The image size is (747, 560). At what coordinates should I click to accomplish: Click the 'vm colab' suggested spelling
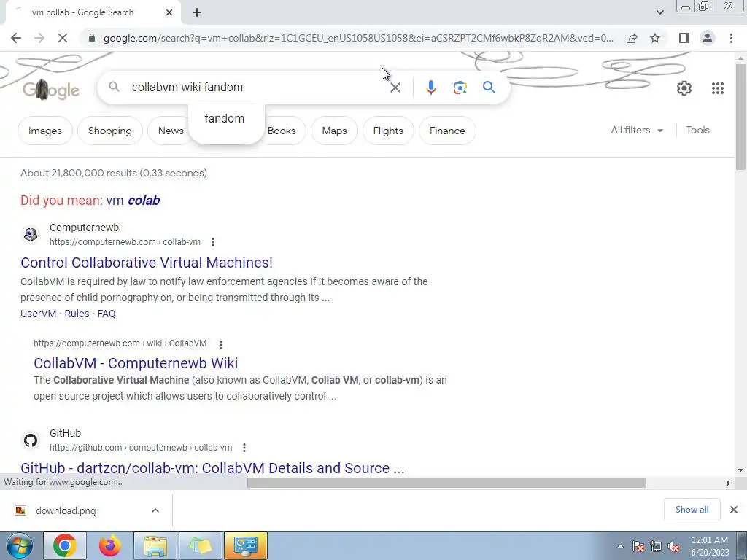(133, 201)
